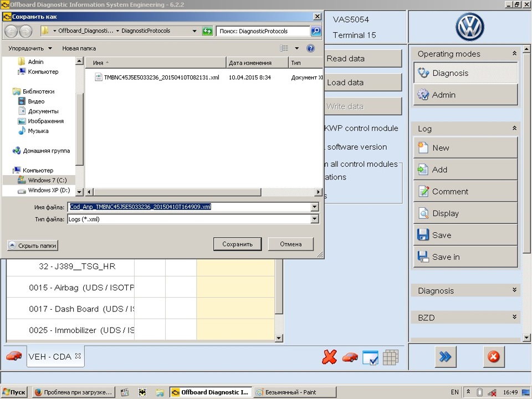The width and height of the screenshot is (532, 399).
Task: Open the Пуск start button
Action: pos(14,392)
